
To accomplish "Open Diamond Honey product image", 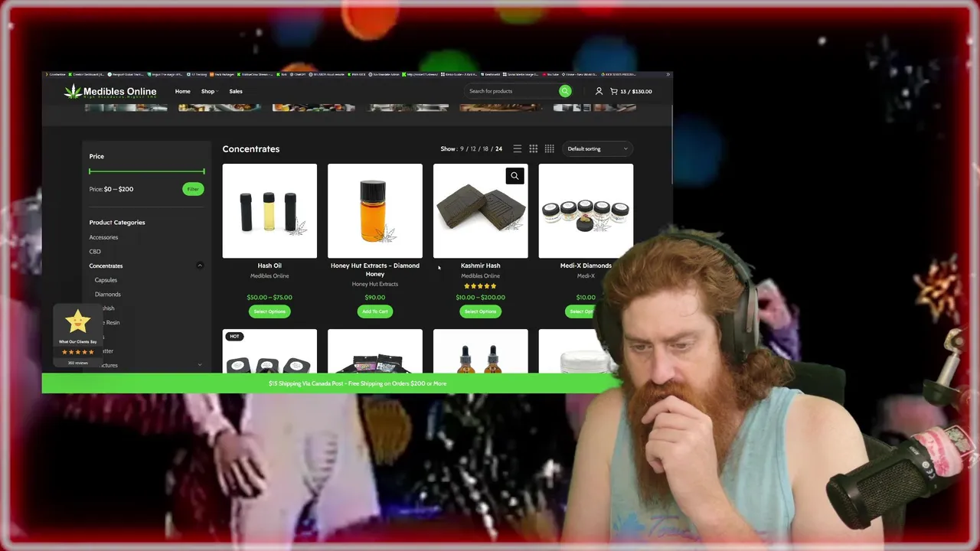I will 375,211.
